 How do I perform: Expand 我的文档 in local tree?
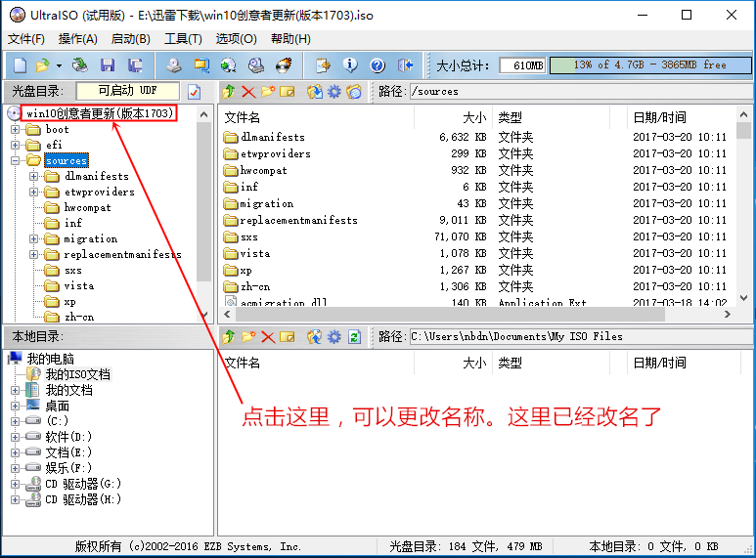pos(15,390)
